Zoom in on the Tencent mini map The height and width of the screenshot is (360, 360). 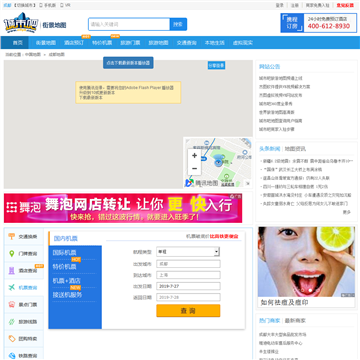195,156
